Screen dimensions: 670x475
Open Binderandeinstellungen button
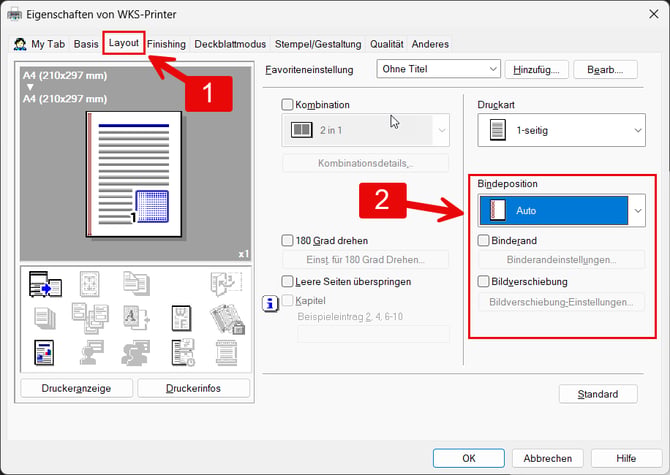click(x=561, y=260)
